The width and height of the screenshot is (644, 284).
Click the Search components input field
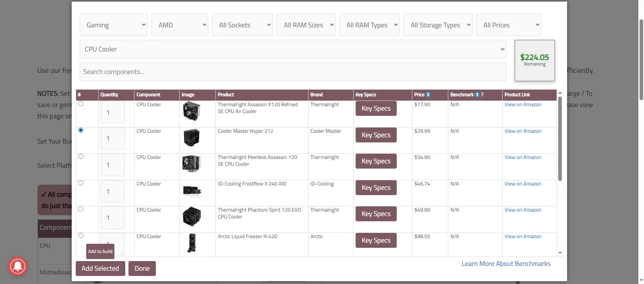(x=293, y=72)
